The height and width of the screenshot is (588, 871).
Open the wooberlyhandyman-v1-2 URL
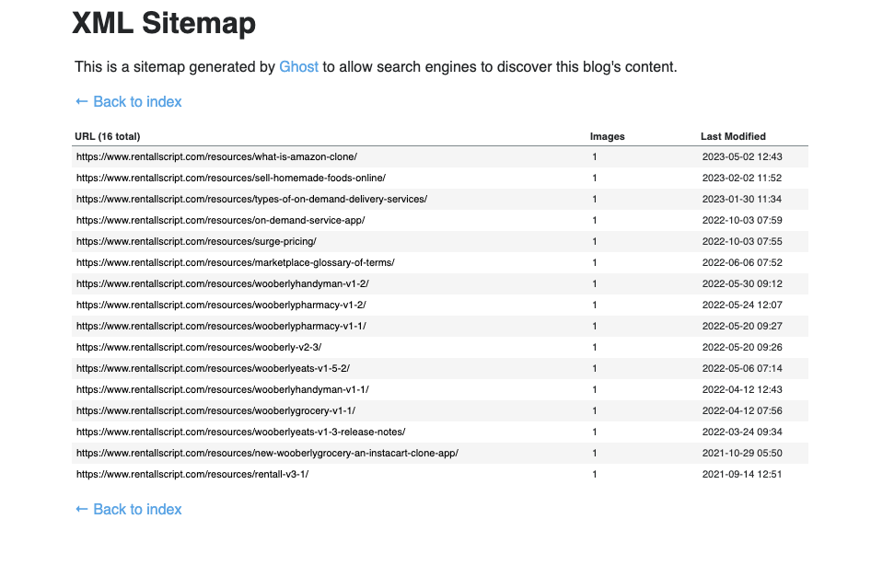[x=222, y=283]
